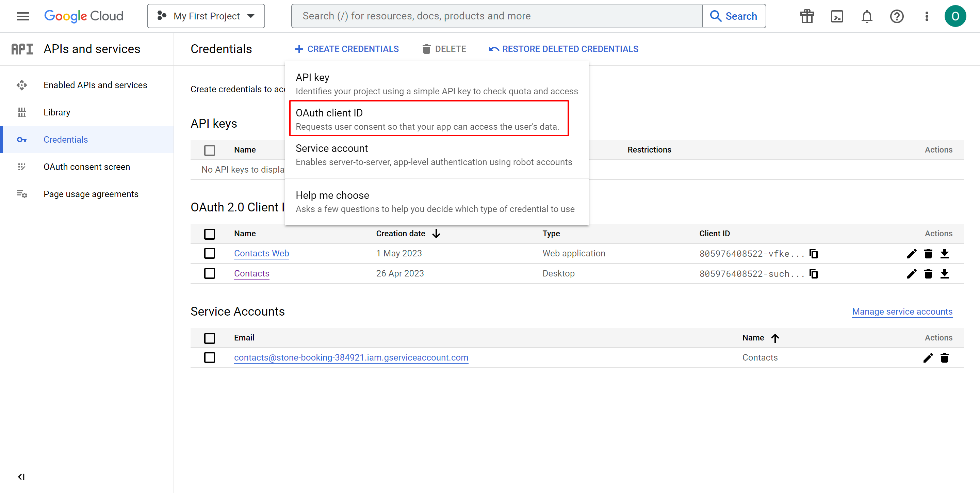
Task: Click RESTORE DELETED CREDENTIALS
Action: (563, 49)
